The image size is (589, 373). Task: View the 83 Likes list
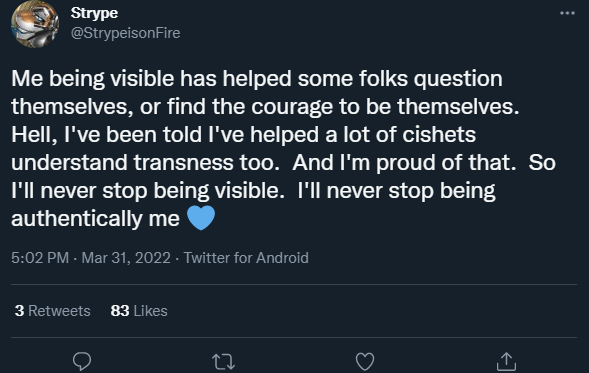coord(139,311)
